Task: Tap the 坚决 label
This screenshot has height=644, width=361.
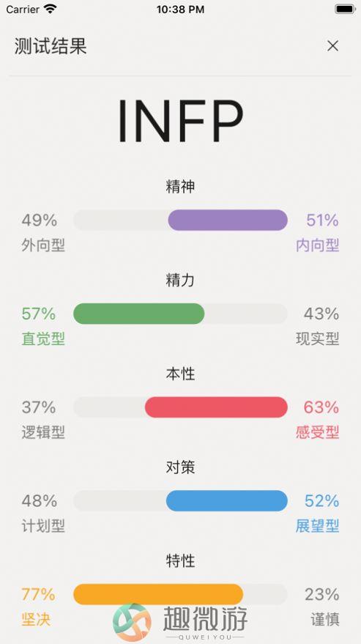Action: pyautogui.click(x=36, y=619)
